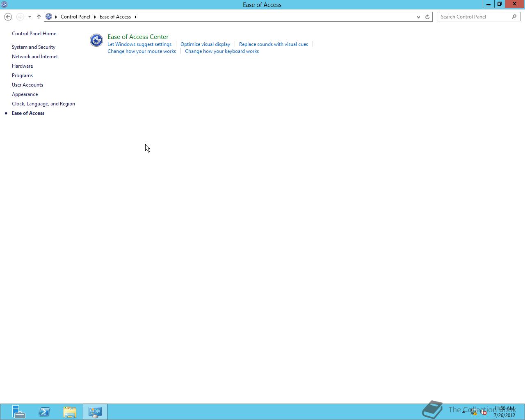Open the recent locations dropdown arrow
Screen dimensions: 525x420
[x=30, y=17]
